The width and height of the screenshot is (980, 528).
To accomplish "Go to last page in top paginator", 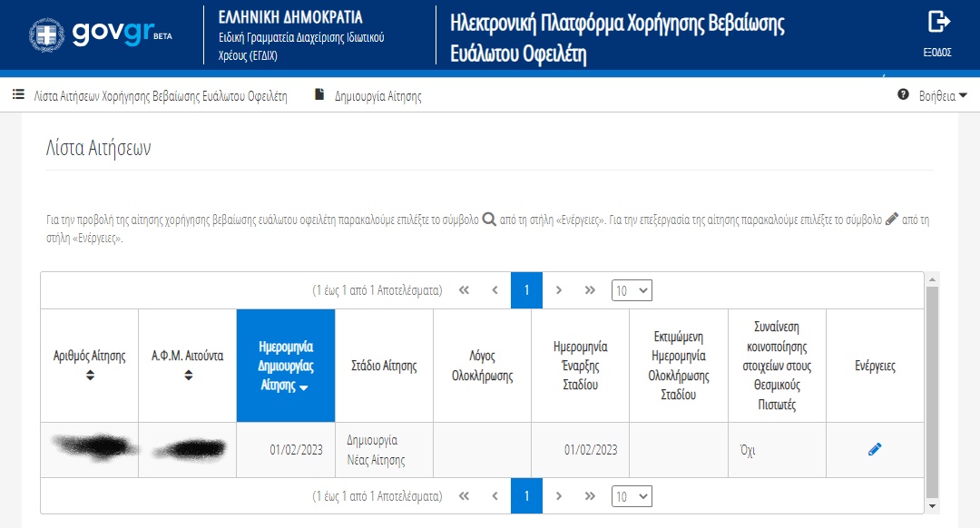I will coord(590,290).
